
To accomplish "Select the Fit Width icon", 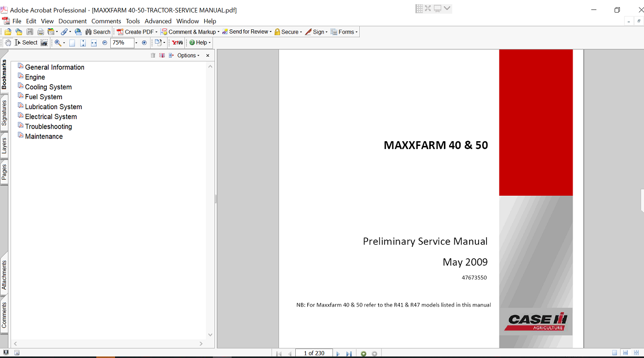I will pyautogui.click(x=94, y=43).
